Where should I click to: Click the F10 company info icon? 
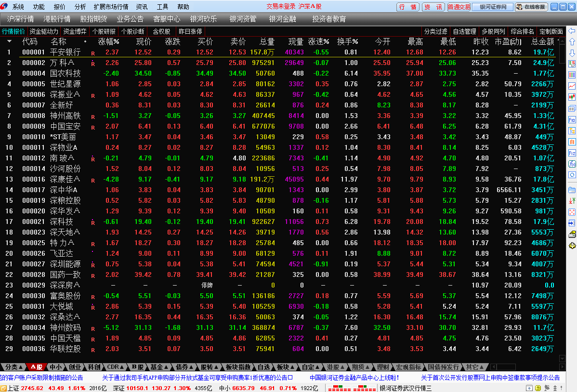click(x=572, y=119)
